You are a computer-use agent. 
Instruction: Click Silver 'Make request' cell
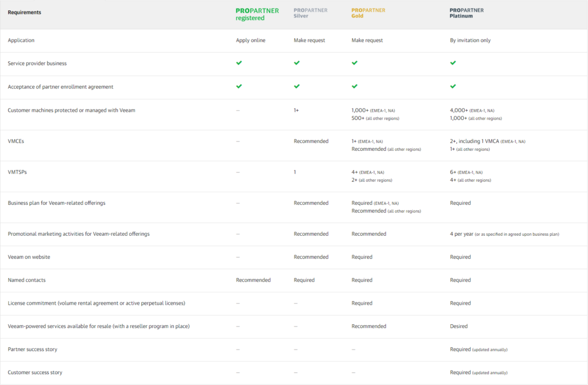coord(310,40)
